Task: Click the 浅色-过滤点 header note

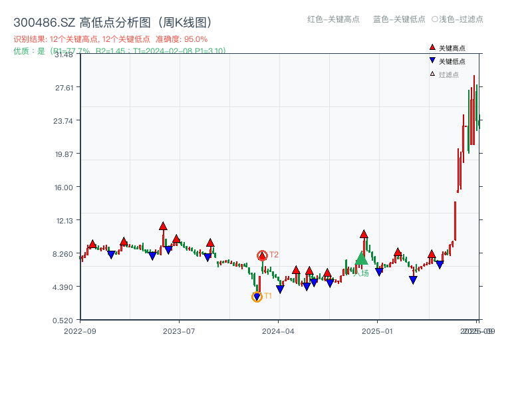Action: point(458,19)
